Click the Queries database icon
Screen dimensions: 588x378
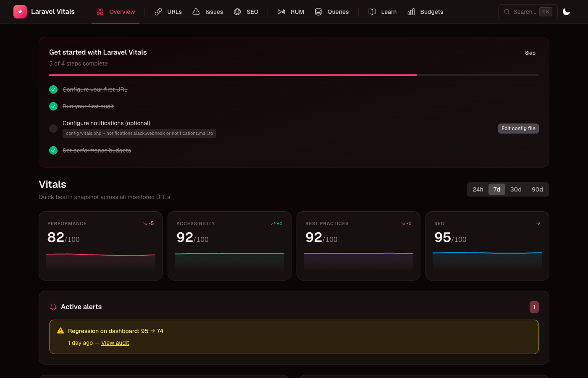pyautogui.click(x=318, y=12)
